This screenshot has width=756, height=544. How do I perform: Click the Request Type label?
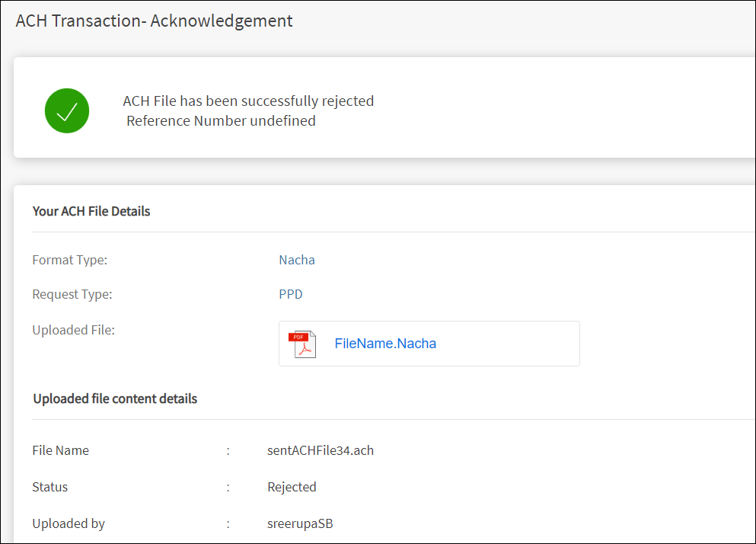click(x=72, y=294)
